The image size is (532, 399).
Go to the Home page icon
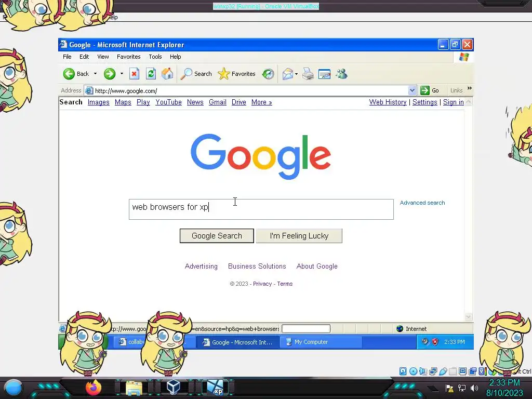[167, 74]
